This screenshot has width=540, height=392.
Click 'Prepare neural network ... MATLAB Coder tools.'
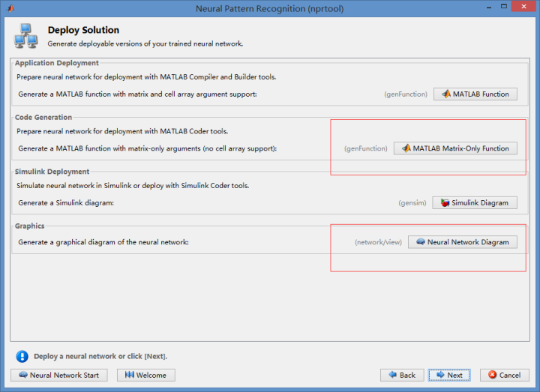tap(122, 131)
